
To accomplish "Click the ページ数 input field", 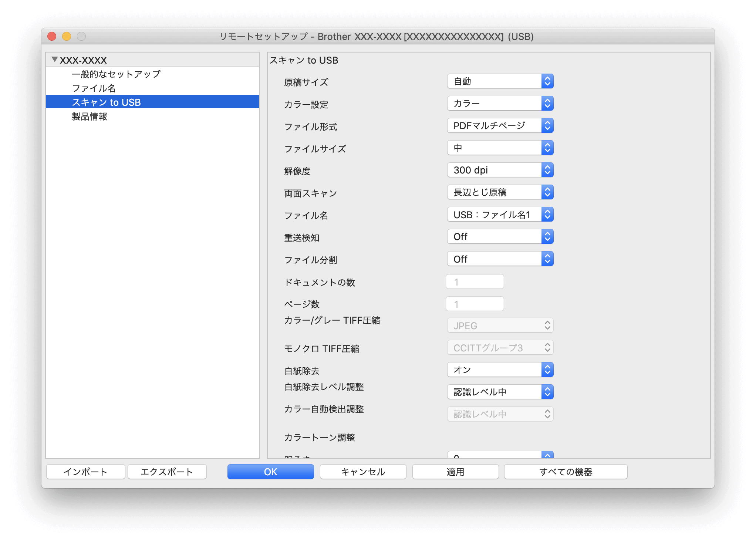I will (475, 304).
